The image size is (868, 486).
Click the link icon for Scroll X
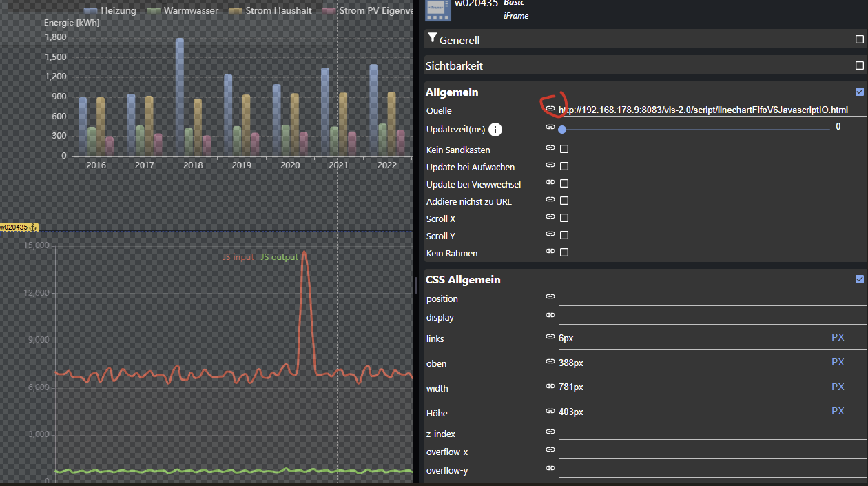click(x=550, y=217)
